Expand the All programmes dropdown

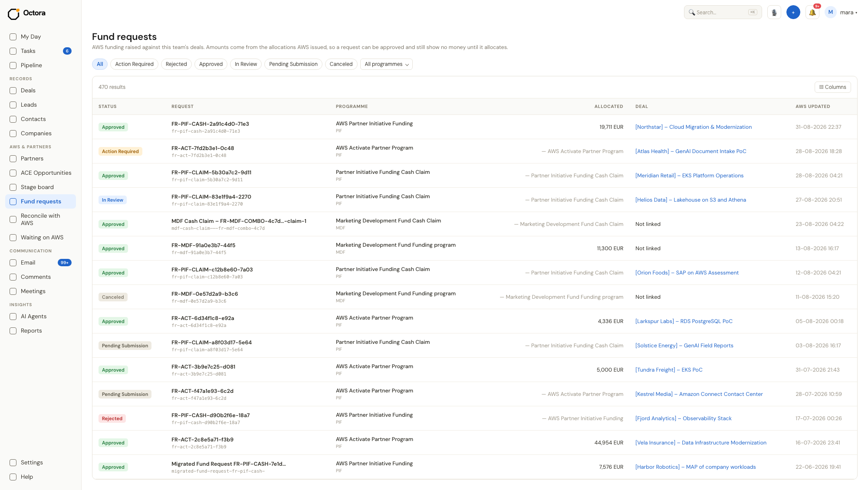coord(386,64)
